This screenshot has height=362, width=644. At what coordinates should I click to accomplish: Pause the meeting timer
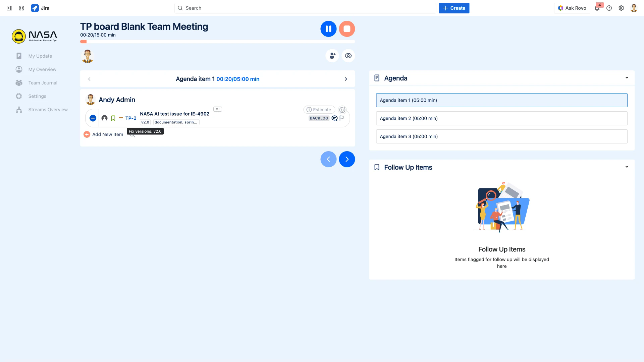(x=328, y=29)
